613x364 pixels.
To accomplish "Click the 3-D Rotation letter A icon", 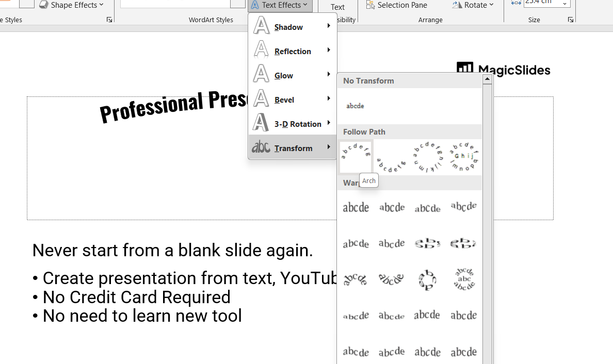I will (x=261, y=122).
